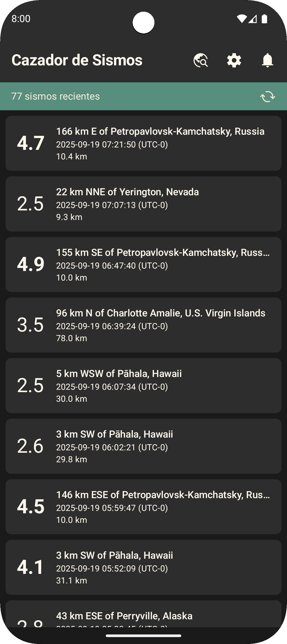Tap the 8:00 clock in status bar
The width and height of the screenshot is (287, 644).
[21, 19]
